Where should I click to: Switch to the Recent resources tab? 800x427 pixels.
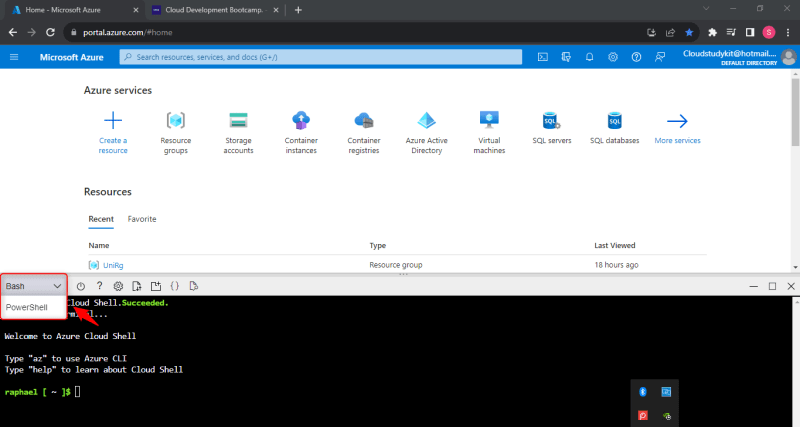tap(101, 219)
